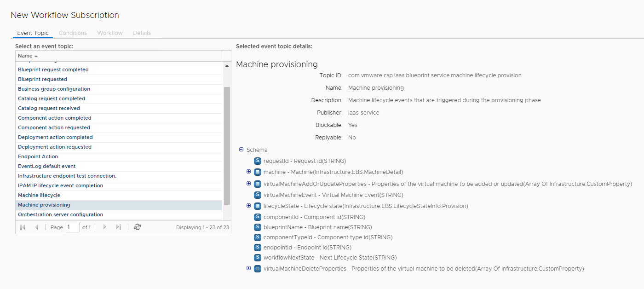Collapse the Schema tree
644x289 pixels.
point(241,150)
